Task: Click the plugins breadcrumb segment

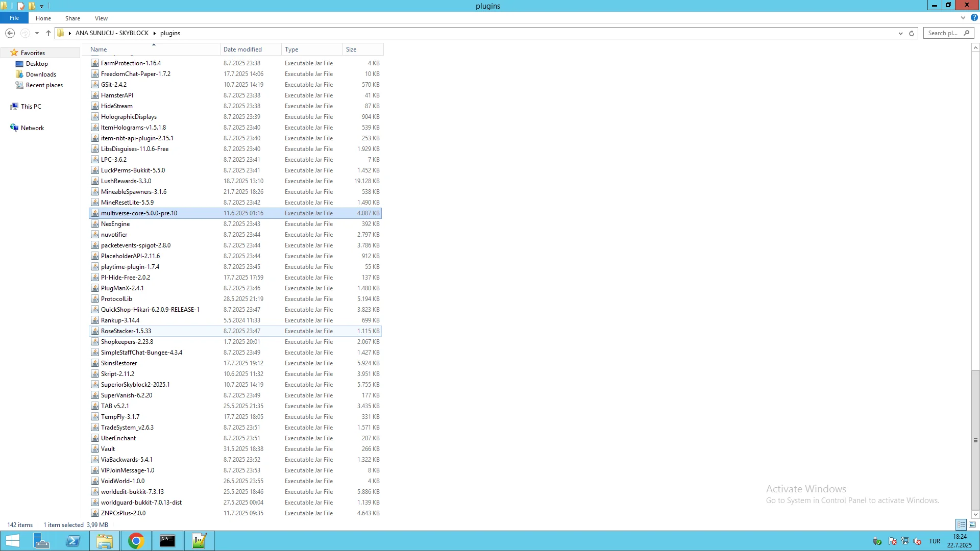Action: click(x=170, y=33)
